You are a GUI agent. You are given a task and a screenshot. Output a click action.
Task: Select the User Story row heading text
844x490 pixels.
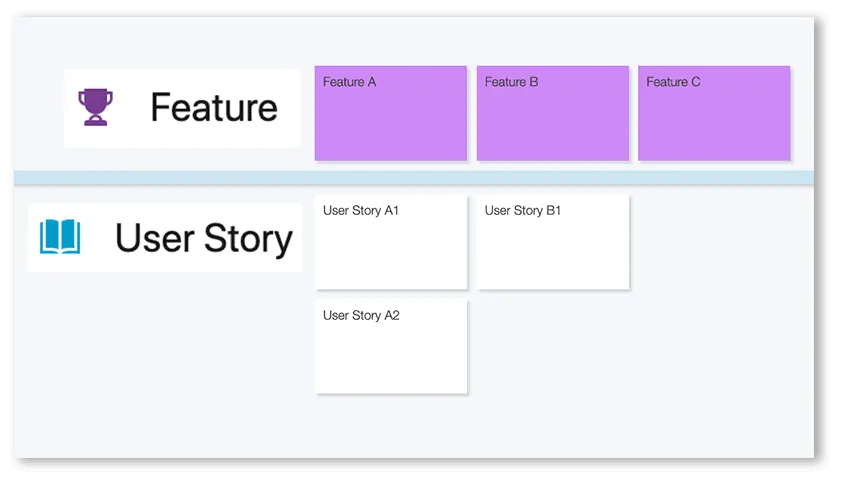coord(203,238)
